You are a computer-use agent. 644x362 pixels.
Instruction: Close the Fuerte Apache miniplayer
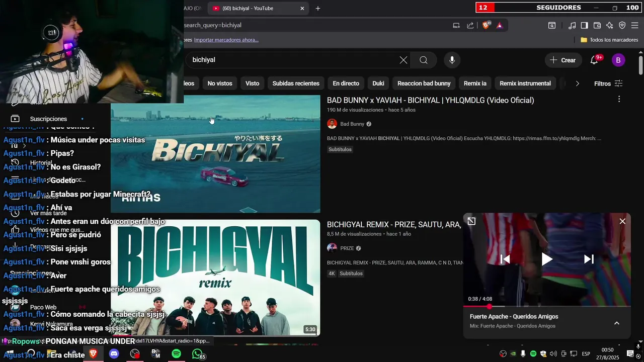pos(622,221)
